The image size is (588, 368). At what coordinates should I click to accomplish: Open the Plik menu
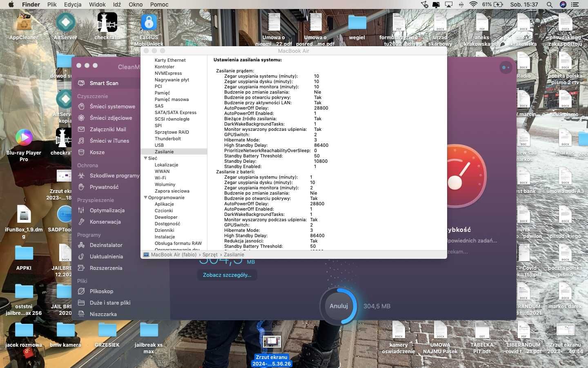pos(52,4)
